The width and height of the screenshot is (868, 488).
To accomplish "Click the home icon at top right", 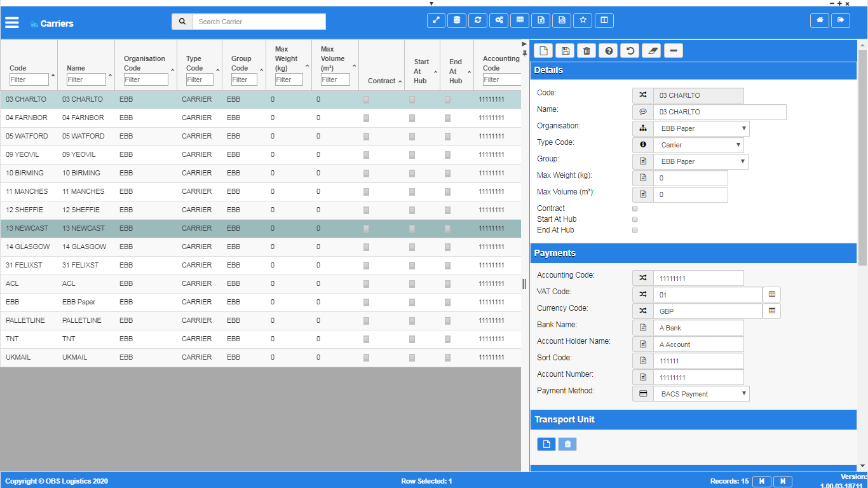I will pos(820,20).
